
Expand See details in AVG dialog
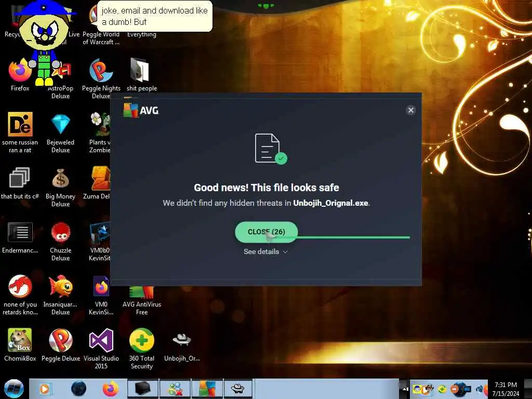point(265,252)
